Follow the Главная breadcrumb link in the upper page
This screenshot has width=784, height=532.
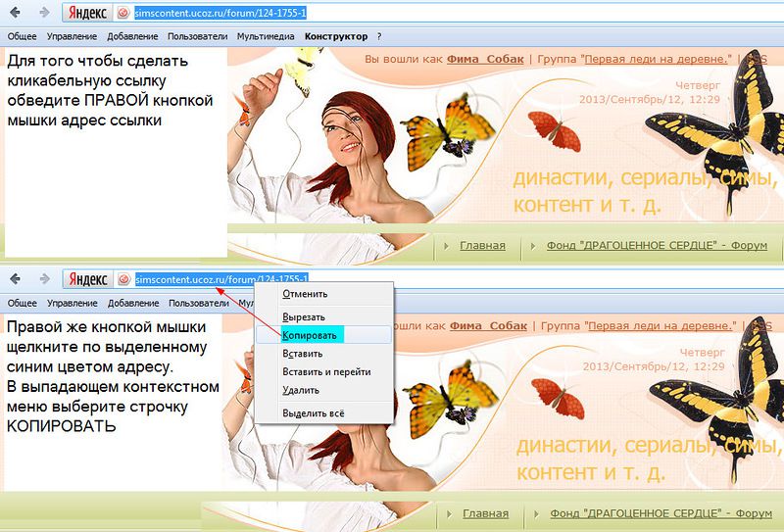tap(483, 246)
